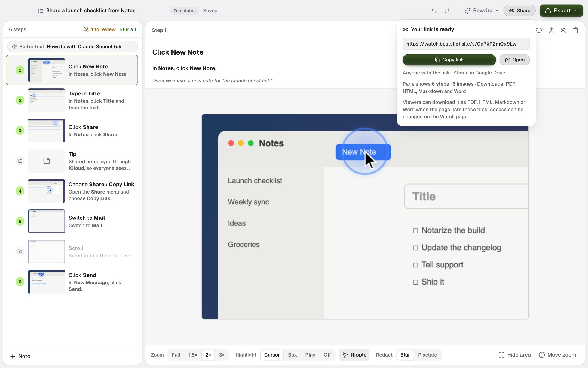588x368 pixels.
Task: Click the Move zoom target icon
Action: coord(557,355)
